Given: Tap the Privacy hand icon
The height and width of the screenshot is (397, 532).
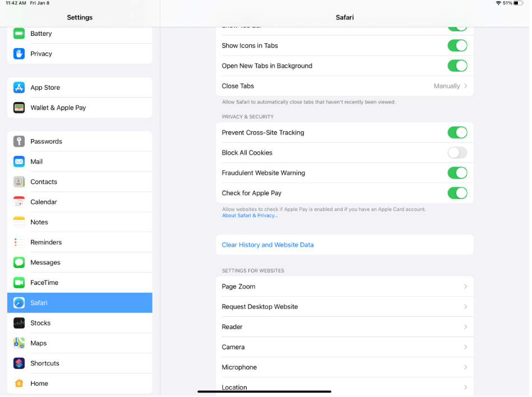Looking at the screenshot, I should tap(19, 54).
